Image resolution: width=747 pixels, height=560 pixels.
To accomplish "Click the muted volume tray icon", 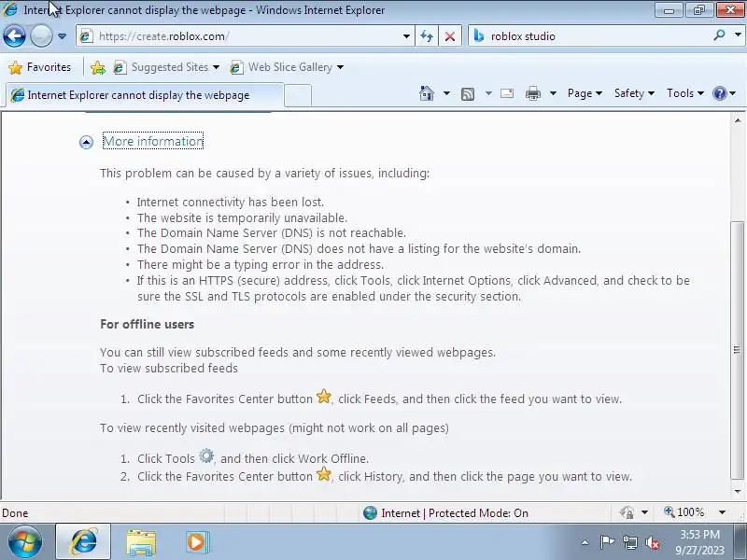I will (653, 543).
